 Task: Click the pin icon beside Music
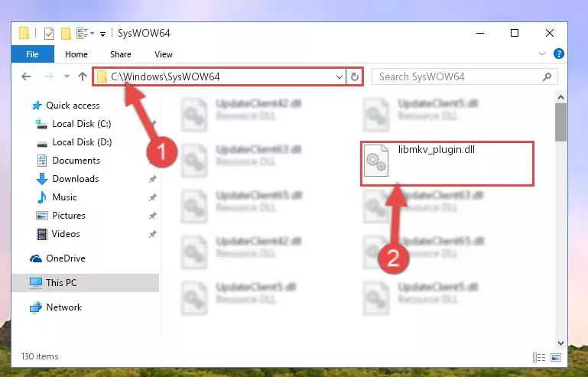tap(153, 197)
